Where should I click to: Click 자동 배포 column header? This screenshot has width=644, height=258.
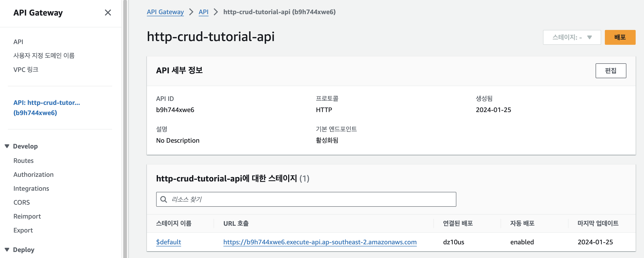pyautogui.click(x=522, y=223)
